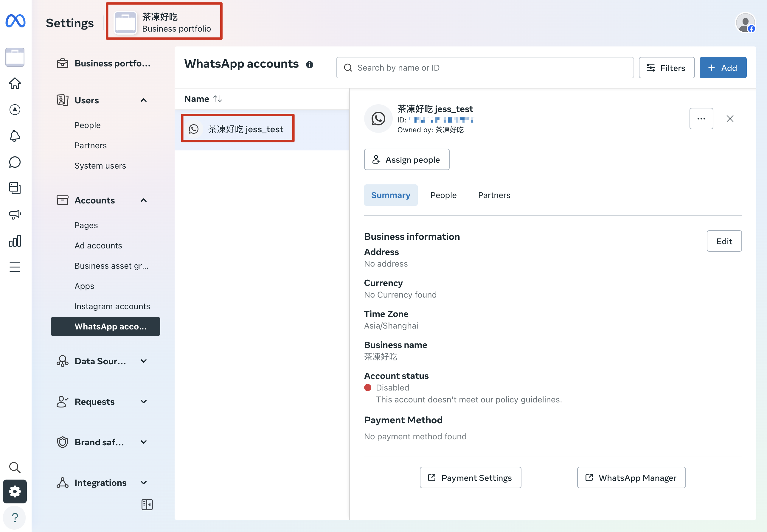Open notifications bell icon
767x532 pixels.
pyautogui.click(x=15, y=136)
